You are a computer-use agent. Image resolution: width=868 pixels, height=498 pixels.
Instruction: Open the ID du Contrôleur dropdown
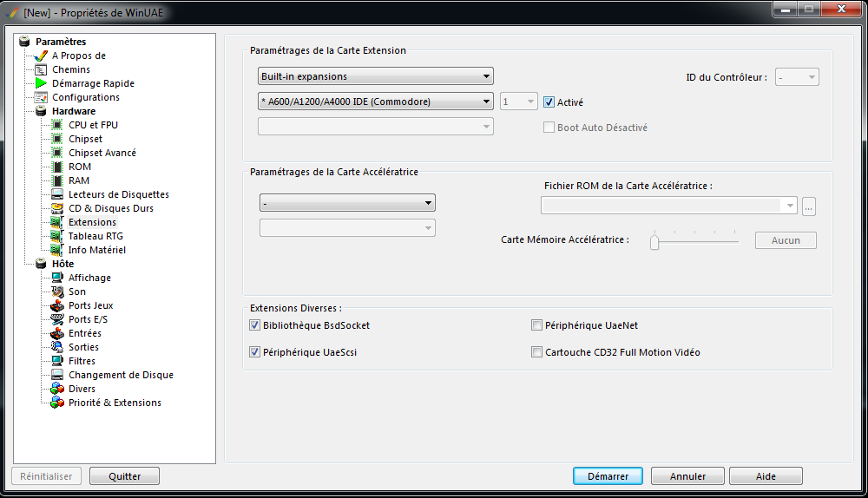click(797, 77)
